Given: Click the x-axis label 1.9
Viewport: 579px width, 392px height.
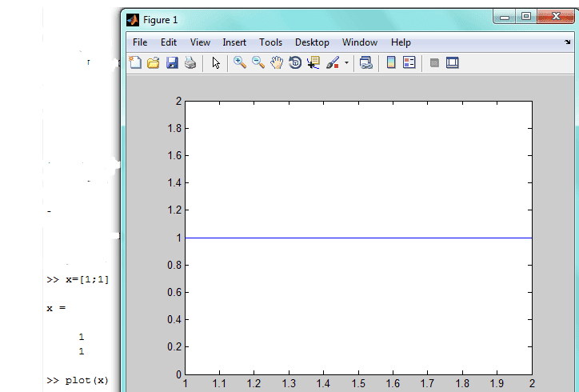Looking at the screenshot, I should pyautogui.click(x=497, y=383).
